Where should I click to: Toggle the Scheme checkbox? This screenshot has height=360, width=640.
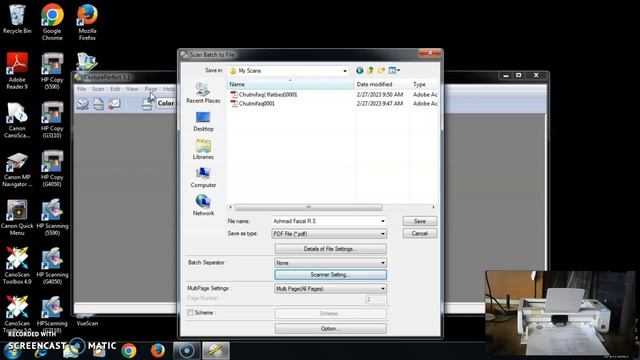(190, 313)
